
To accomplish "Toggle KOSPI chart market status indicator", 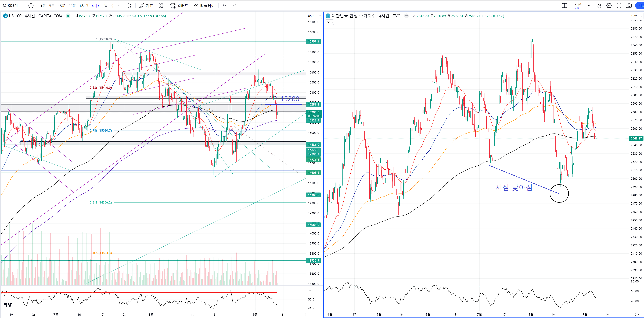I will coord(406,16).
